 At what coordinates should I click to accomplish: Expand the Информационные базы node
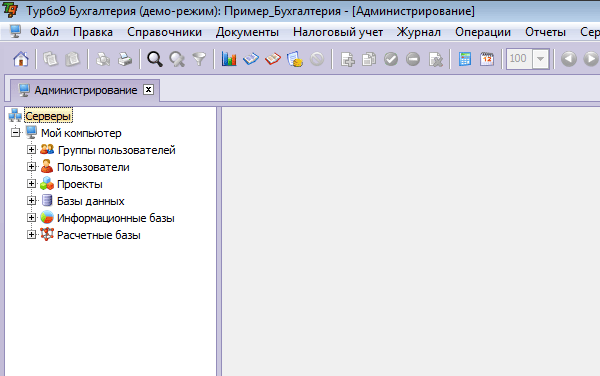pyautogui.click(x=31, y=218)
